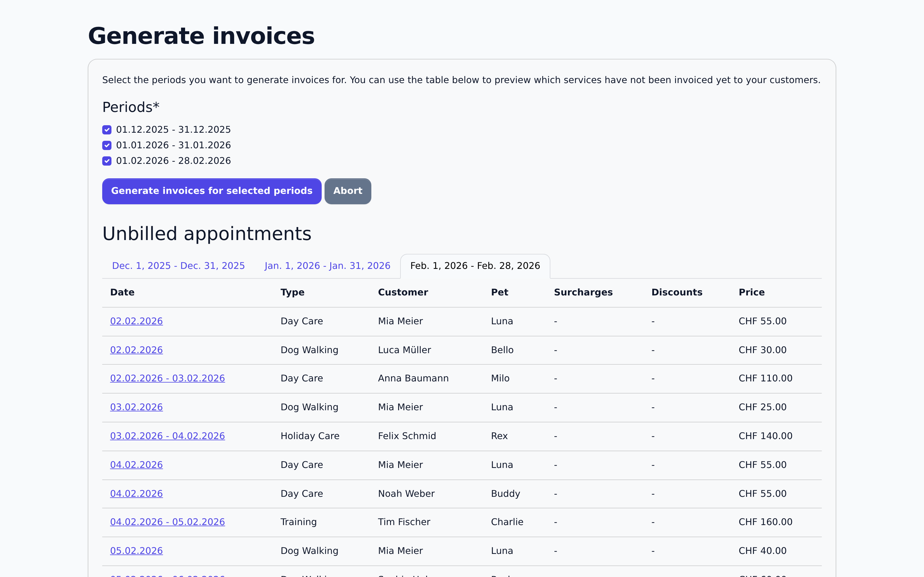Click the 02.02.2026 - 03.02.2026 link for Milo

pos(167,378)
